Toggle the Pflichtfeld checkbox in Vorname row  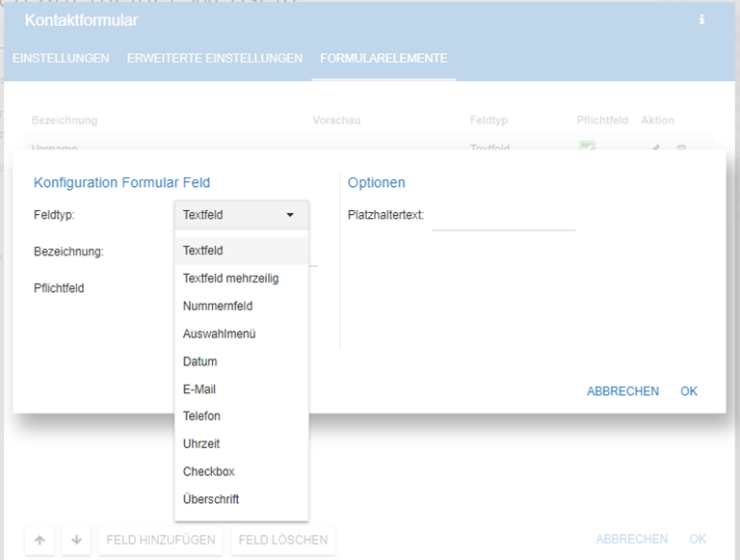click(x=587, y=147)
